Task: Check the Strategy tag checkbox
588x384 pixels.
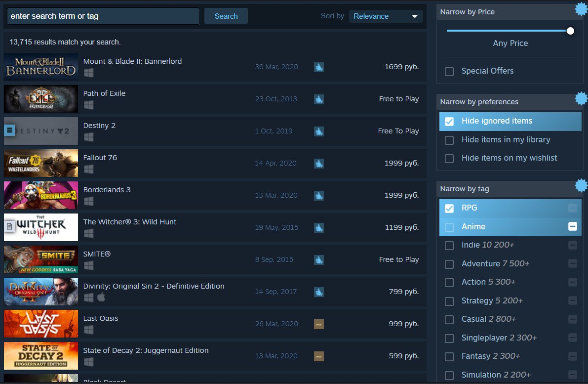Action: [x=449, y=301]
